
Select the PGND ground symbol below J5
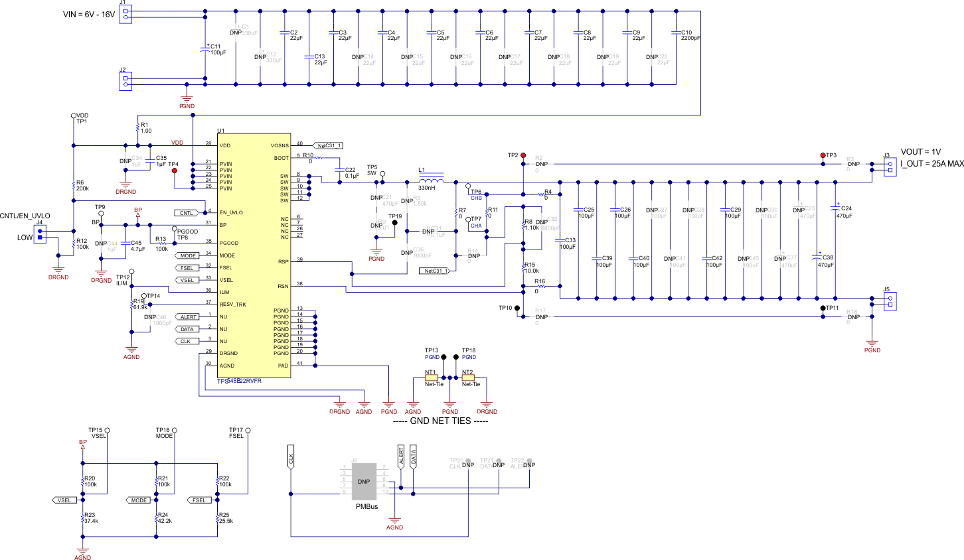click(x=872, y=346)
